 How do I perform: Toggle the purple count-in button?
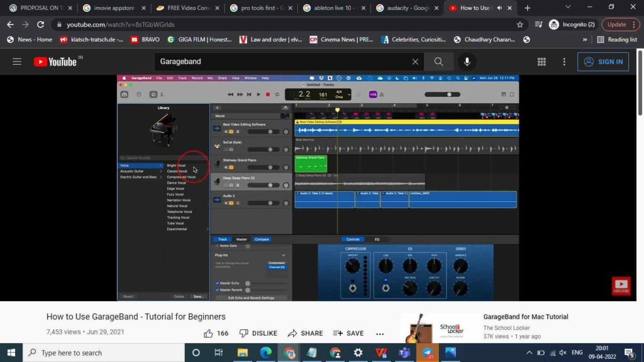373,94
